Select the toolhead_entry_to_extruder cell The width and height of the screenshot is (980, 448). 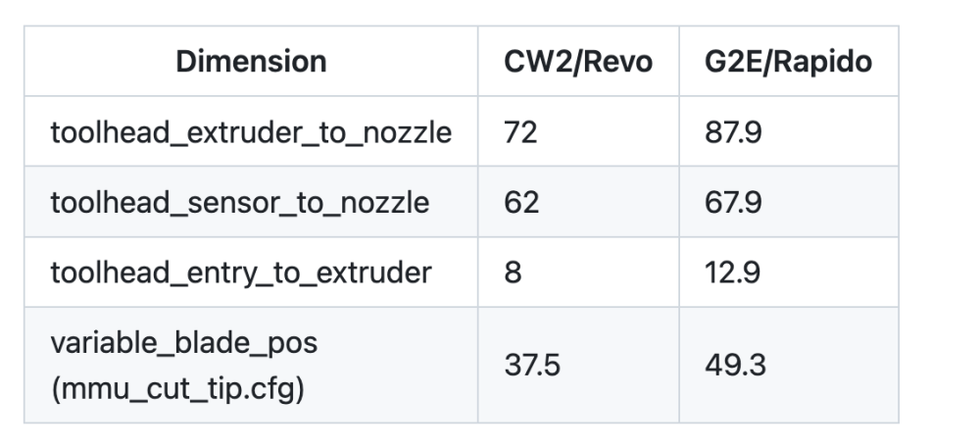coord(251,273)
